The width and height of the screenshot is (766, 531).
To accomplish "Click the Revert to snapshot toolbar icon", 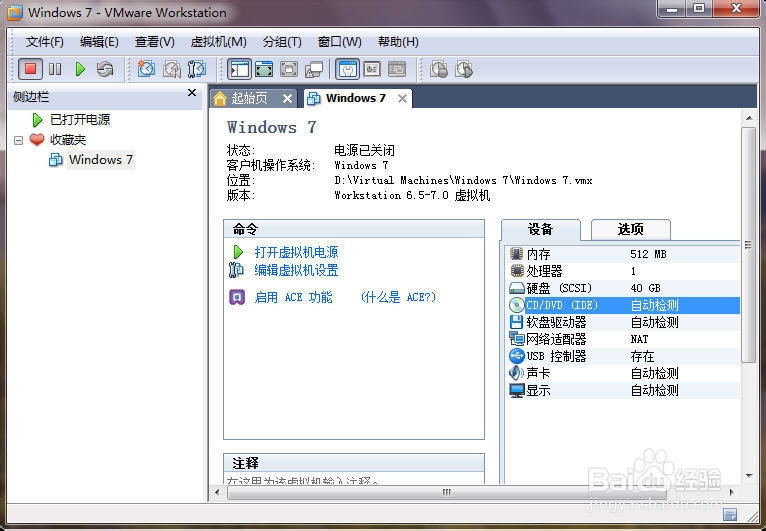I will click(x=171, y=69).
